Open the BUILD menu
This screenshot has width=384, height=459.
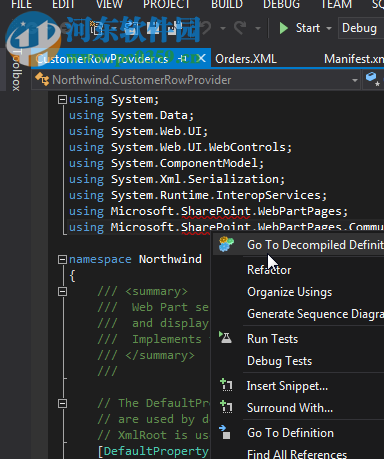[227, 4]
